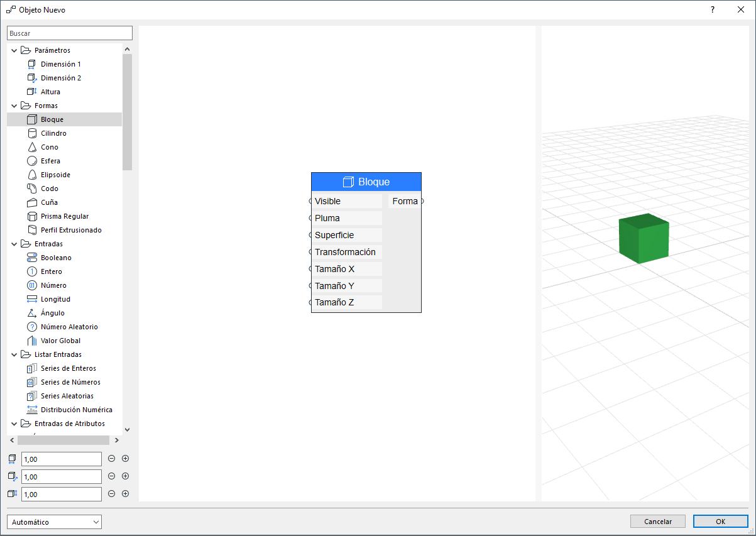Pick the Número input icon
The height and width of the screenshot is (536, 756).
point(32,285)
